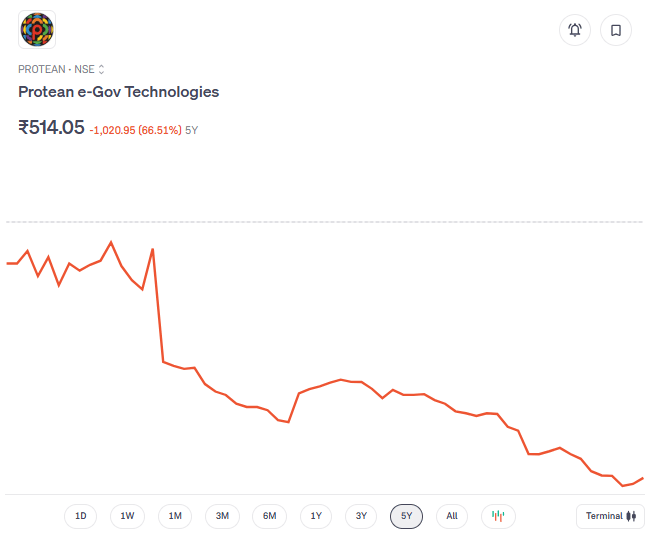Click the price alert bell icon
This screenshot has height=546, width=656.
pos(575,30)
